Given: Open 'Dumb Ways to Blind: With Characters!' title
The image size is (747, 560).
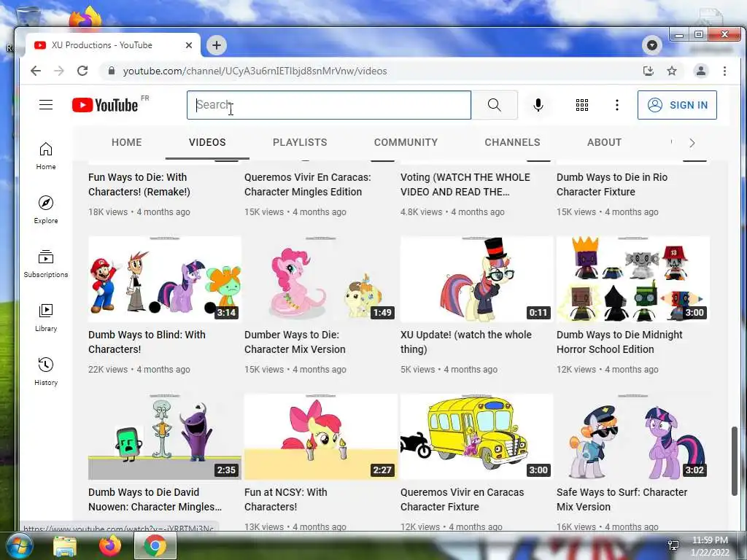Looking at the screenshot, I should point(147,342).
